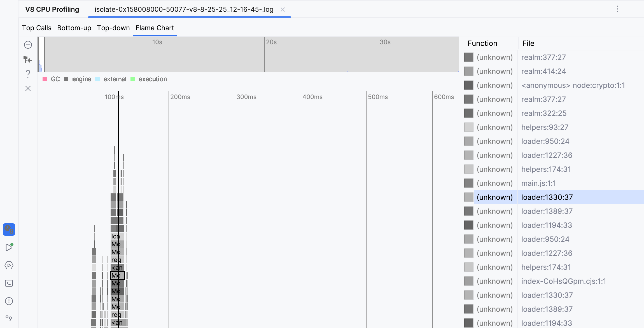Click the zoom in plus icon

28,45
